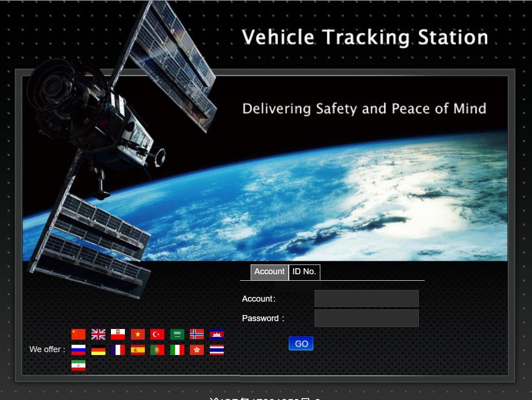Click the Vietnamese flag icon
Image resolution: width=532 pixels, height=400 pixels.
pos(138,334)
